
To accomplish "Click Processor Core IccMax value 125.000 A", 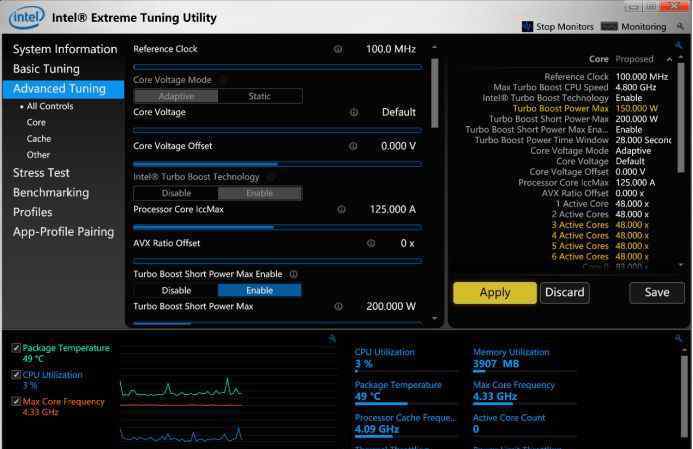I will (x=392, y=209).
